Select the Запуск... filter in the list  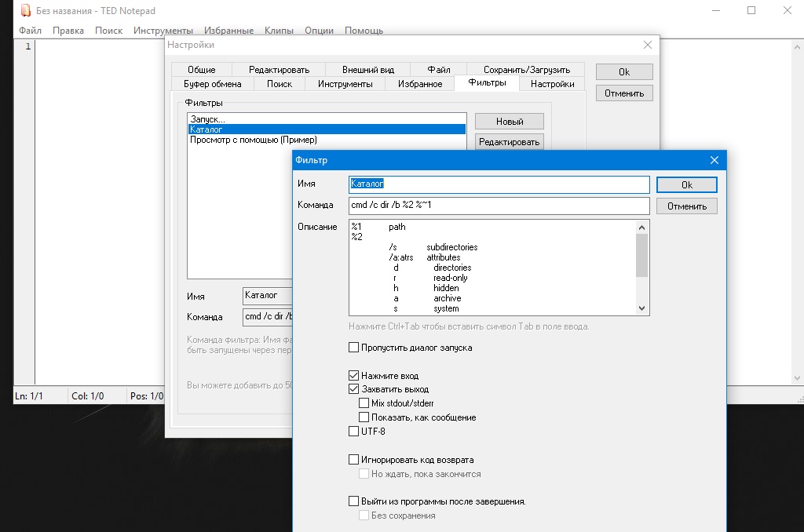(327, 119)
